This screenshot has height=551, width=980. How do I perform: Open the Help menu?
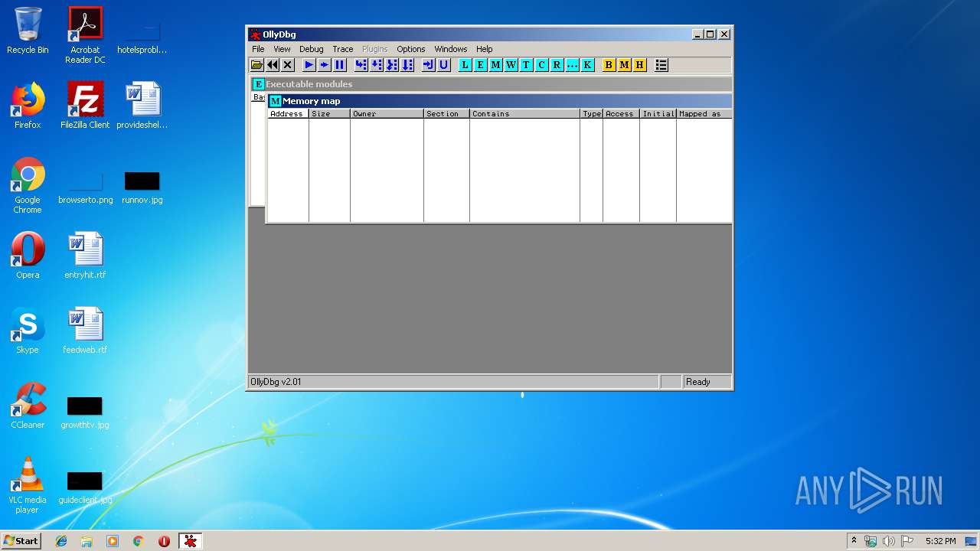click(484, 49)
